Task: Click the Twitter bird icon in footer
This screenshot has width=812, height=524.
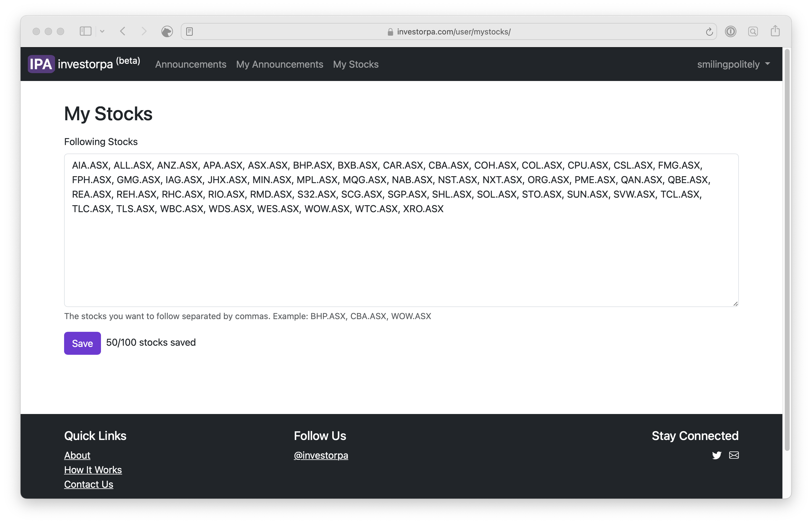Action: pyautogui.click(x=716, y=455)
